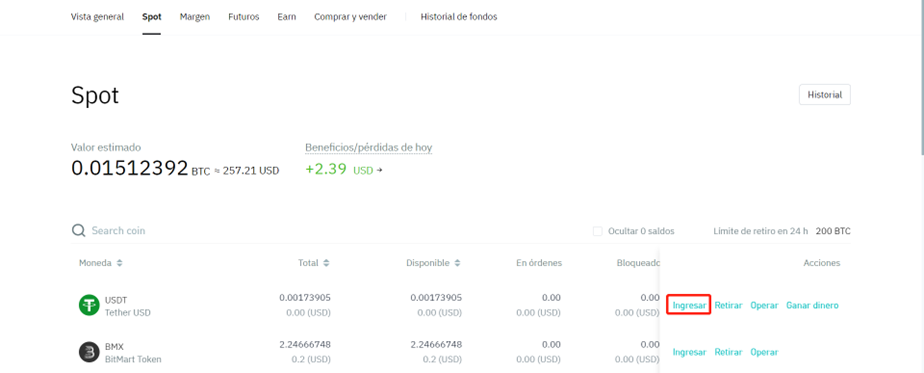Image resolution: width=924 pixels, height=373 pixels.
Task: Select the Comprar y vender tab
Action: [350, 17]
